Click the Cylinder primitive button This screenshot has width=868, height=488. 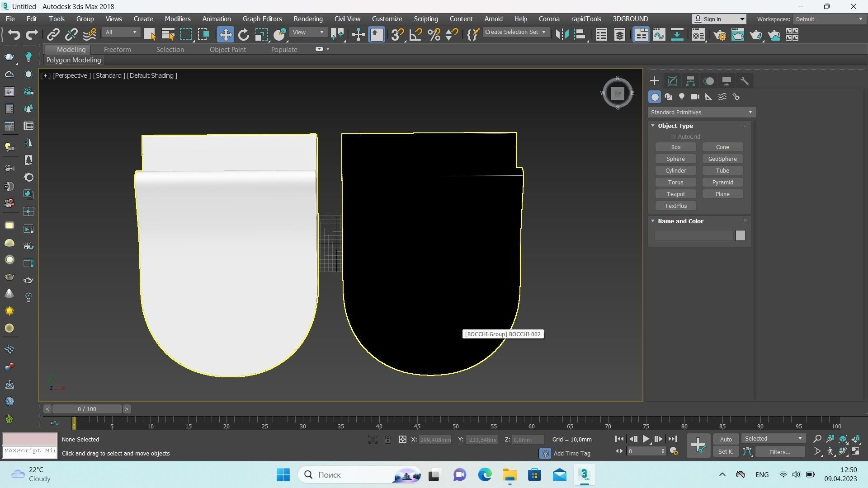(675, 171)
